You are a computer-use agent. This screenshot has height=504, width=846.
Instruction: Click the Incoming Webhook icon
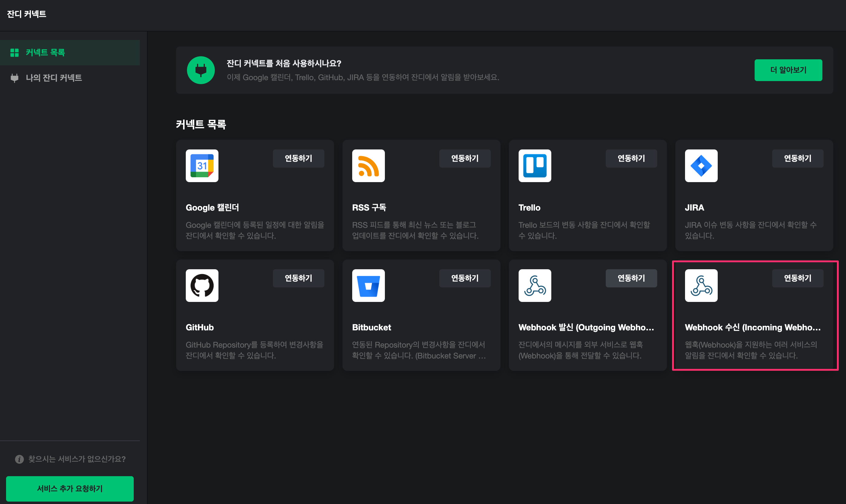[x=701, y=286]
